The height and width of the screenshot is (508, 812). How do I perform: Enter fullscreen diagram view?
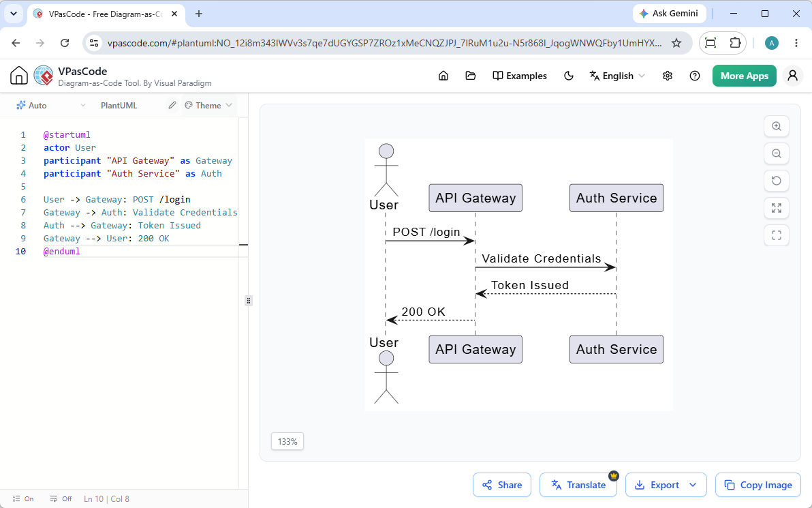coord(777,235)
